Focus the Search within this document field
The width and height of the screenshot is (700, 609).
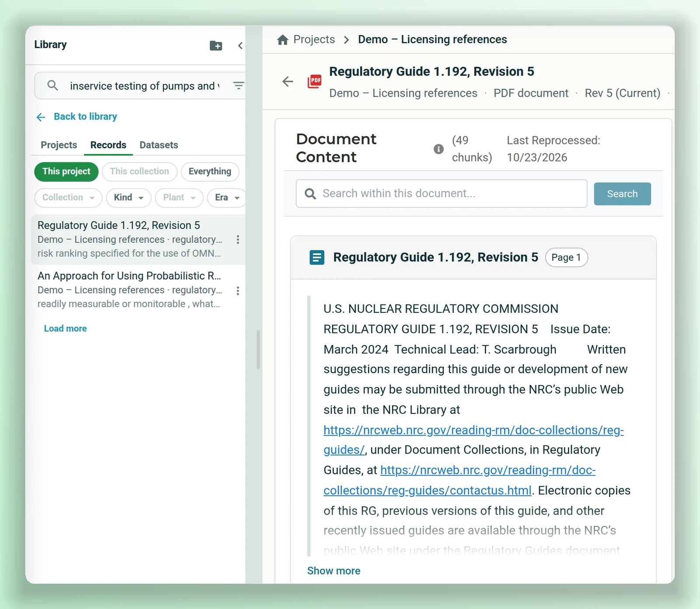click(x=441, y=193)
